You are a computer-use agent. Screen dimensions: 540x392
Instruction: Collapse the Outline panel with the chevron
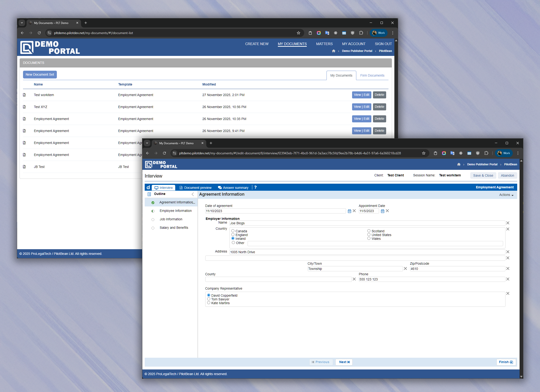point(193,194)
